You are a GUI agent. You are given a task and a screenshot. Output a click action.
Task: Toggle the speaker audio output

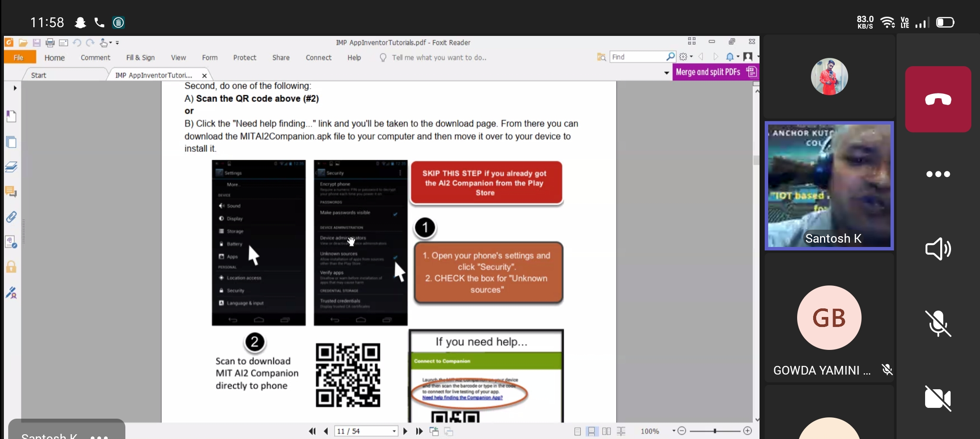click(938, 249)
